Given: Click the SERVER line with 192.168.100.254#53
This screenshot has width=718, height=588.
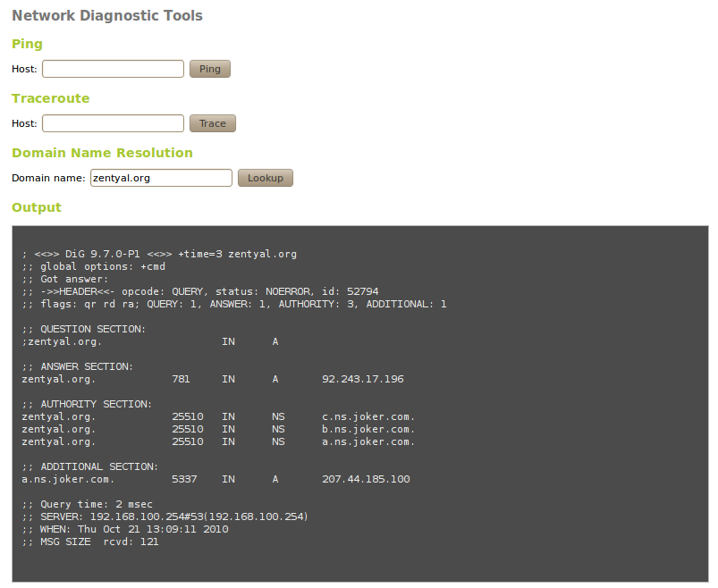Looking at the screenshot, I should coord(165,517).
